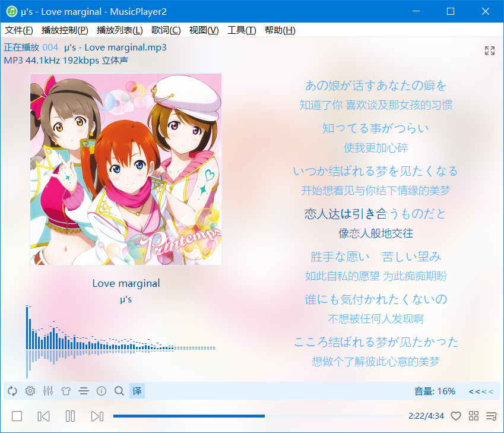Toggle lyric translation 译 button
The image size is (504, 433).
[x=137, y=391]
